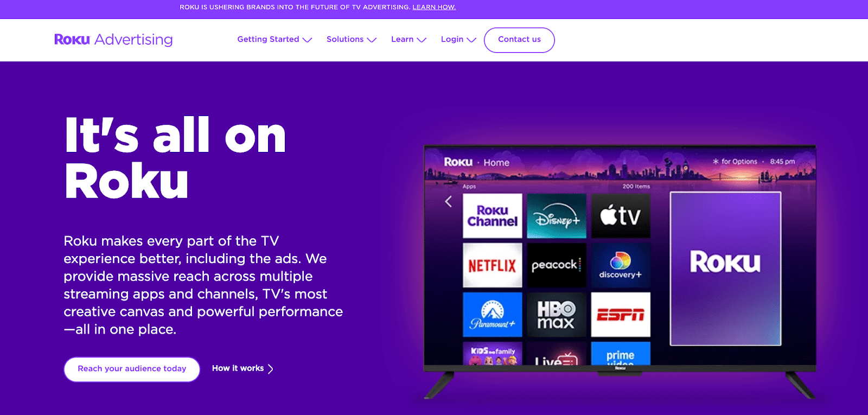
Task: Expand the Learn chevron arrow
Action: tap(422, 40)
